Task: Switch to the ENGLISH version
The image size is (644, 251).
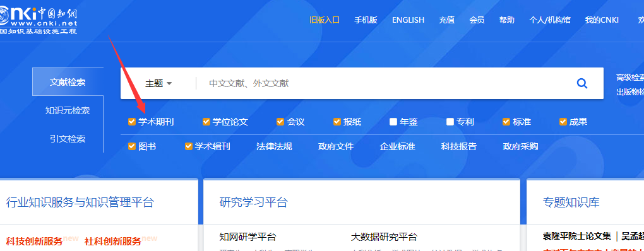Action: (408, 20)
